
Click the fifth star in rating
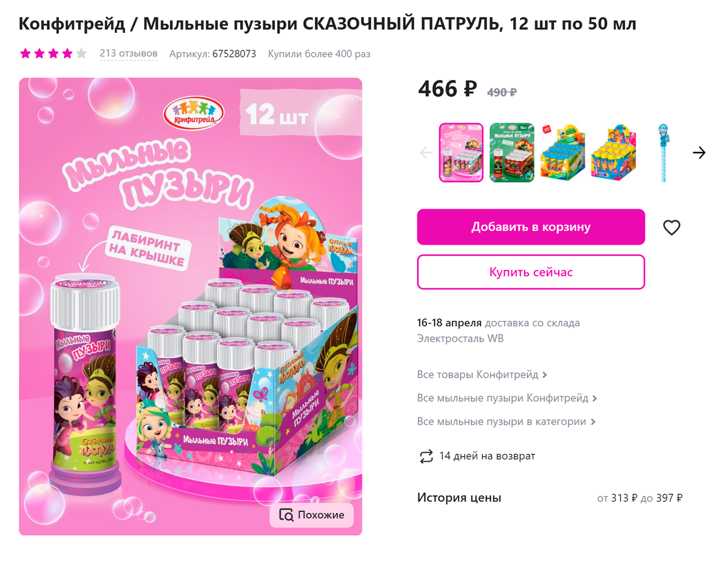click(81, 53)
